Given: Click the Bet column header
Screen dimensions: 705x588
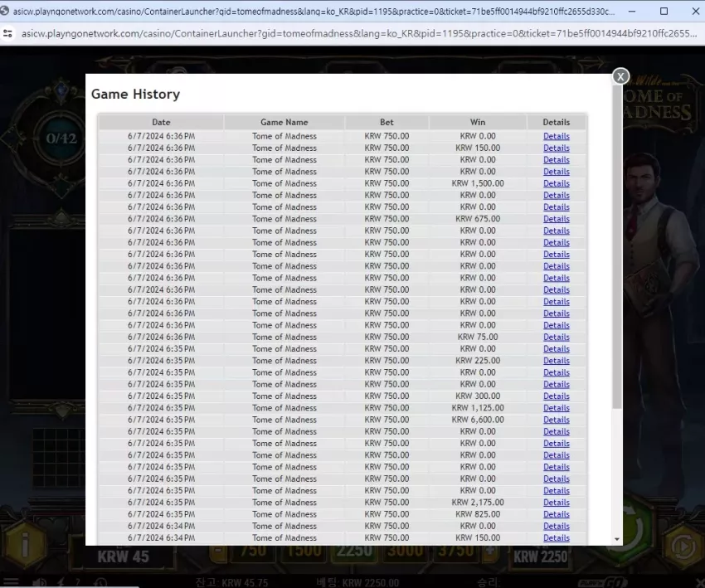Looking at the screenshot, I should pyautogui.click(x=387, y=122).
